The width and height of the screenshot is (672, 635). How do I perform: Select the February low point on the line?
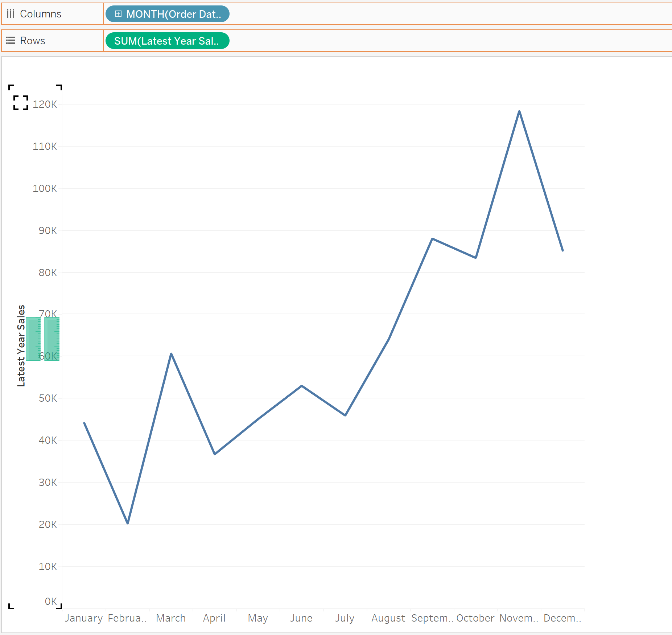(128, 523)
